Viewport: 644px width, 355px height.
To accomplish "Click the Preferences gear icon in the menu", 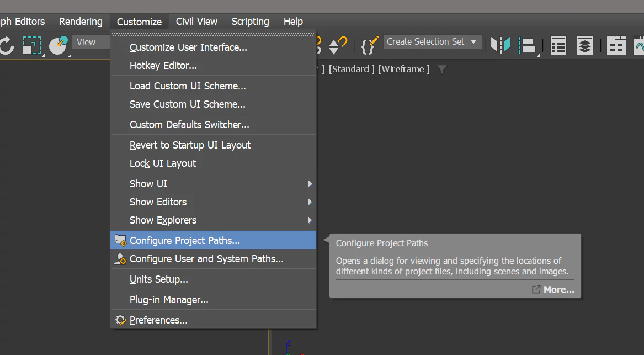I will pos(120,320).
